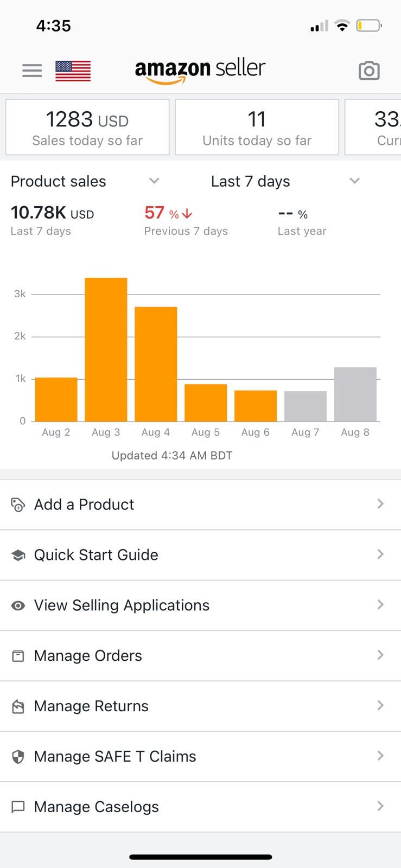The height and width of the screenshot is (868, 401).
Task: Expand the Product sales metric dropdown
Action: (154, 181)
